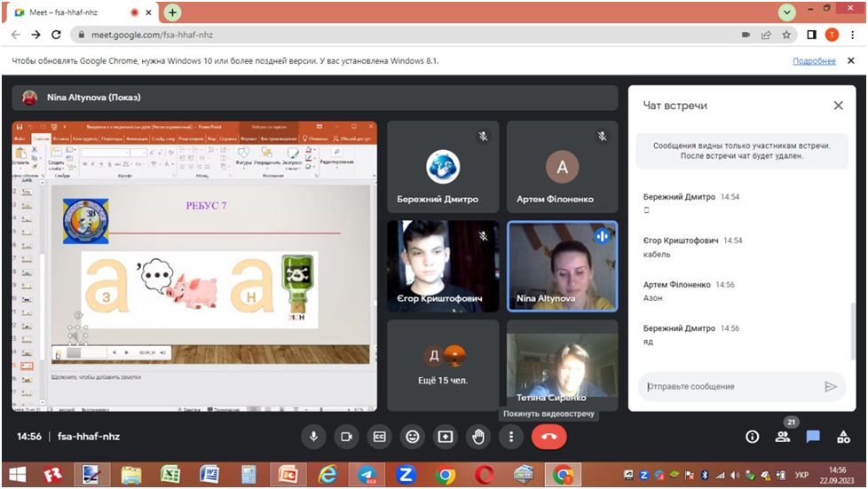The image size is (868, 489).
Task: Open meeting details info icon
Action: click(x=752, y=437)
